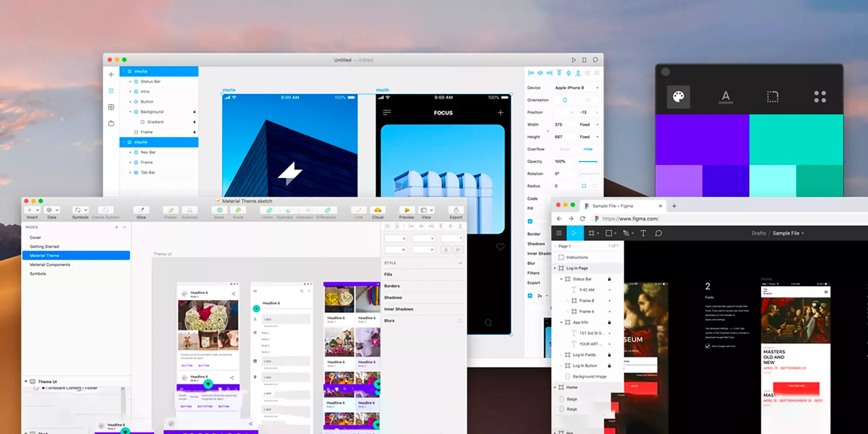Toggle lock on Status Bar layer in Figma
The image size is (868, 434).
tap(609, 279)
